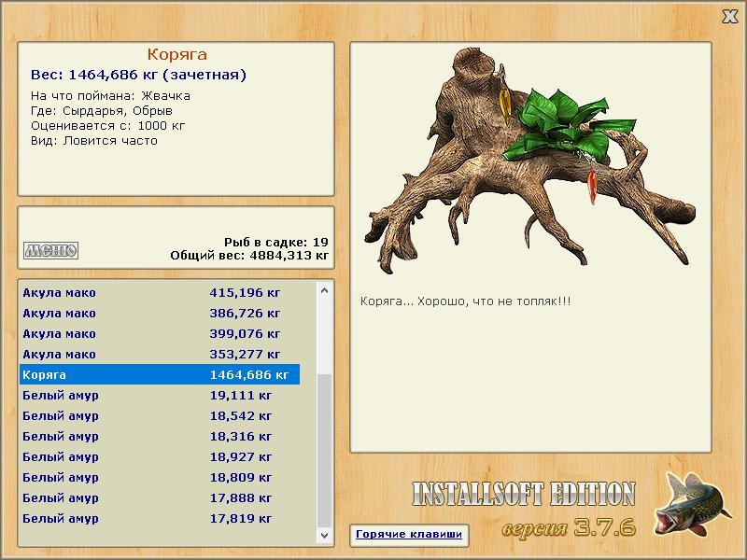Screen dimensions: 747x560
Task: Click the На что поймана: Жвачка line
Action: click(110, 96)
